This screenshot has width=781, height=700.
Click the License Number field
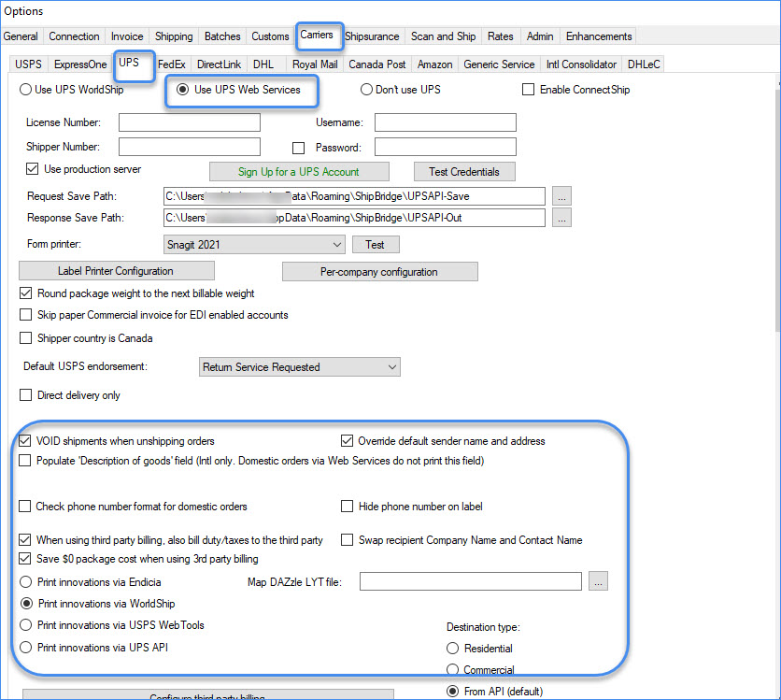pos(190,122)
